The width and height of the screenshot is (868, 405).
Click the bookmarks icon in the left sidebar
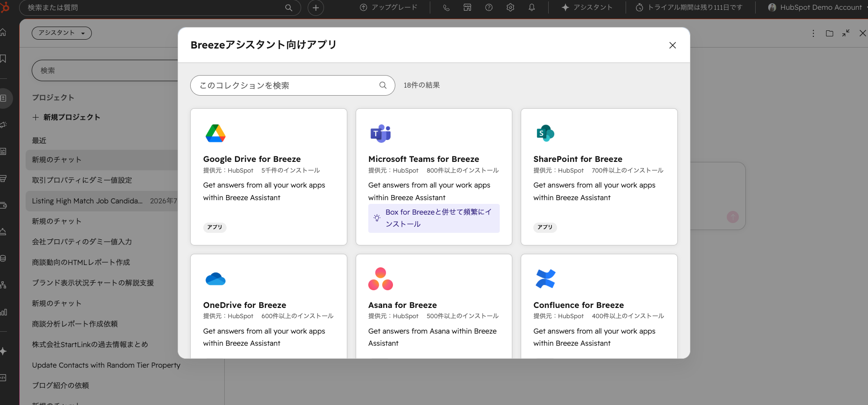pyautogui.click(x=3, y=58)
